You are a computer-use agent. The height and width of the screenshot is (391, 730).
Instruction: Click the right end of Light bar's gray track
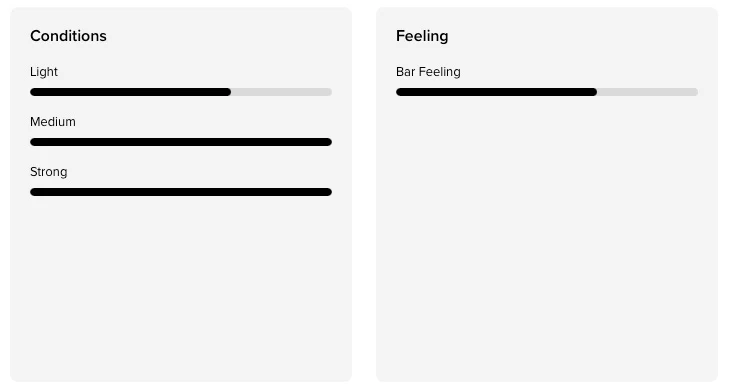tap(330, 92)
